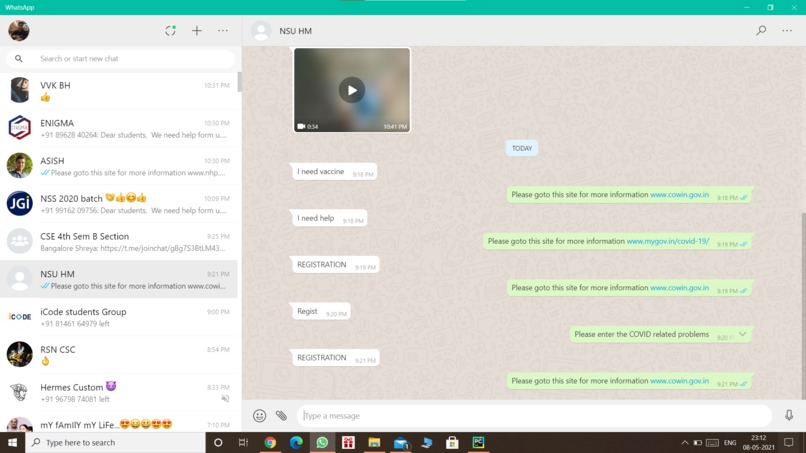Play the 0:34 video message
806x453 pixels.
click(x=352, y=90)
